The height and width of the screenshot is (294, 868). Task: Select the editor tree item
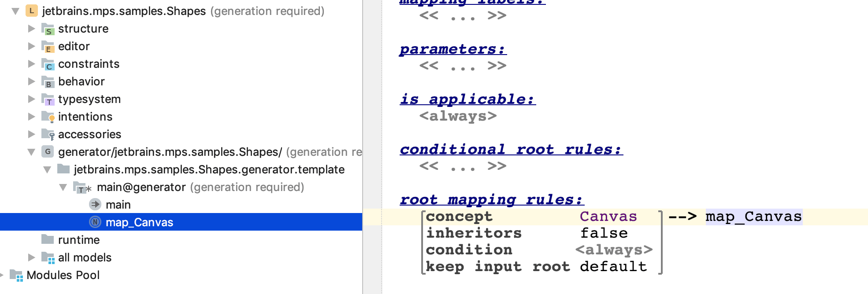74,46
